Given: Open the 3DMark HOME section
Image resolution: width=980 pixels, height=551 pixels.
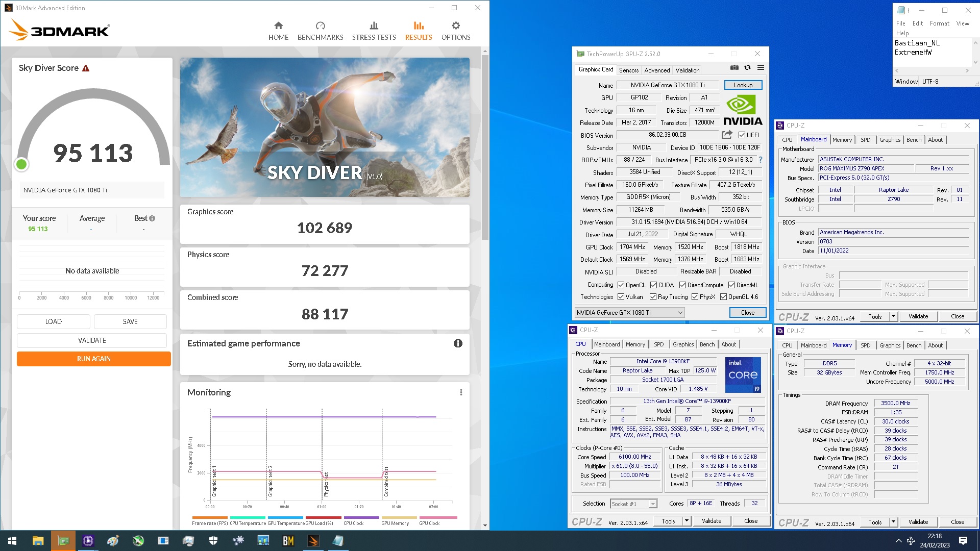Looking at the screenshot, I should (x=278, y=31).
